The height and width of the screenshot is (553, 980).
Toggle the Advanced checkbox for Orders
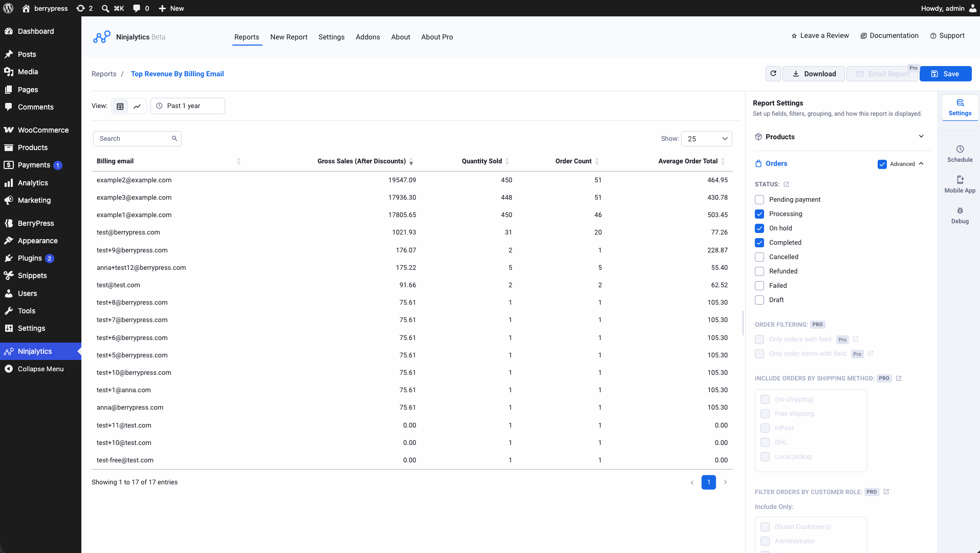(x=882, y=164)
